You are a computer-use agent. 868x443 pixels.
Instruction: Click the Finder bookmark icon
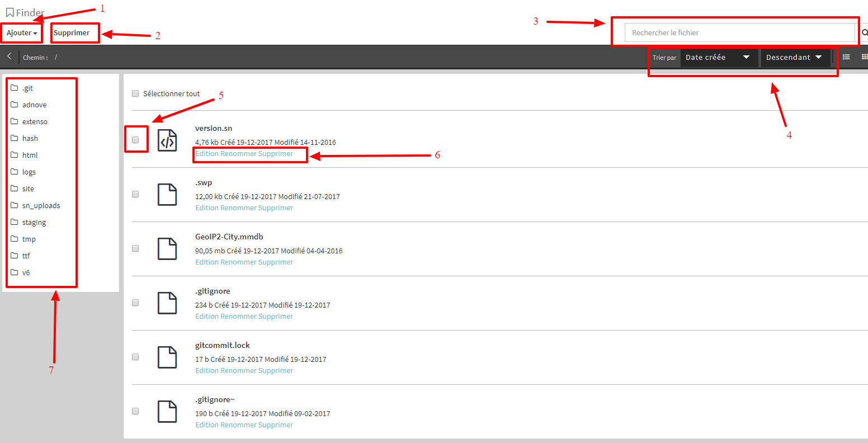[10, 12]
